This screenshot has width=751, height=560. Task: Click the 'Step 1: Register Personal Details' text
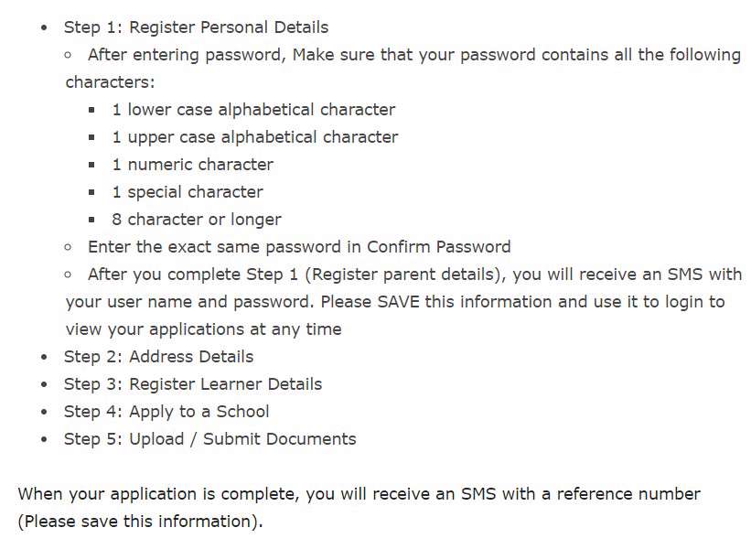[x=196, y=27]
